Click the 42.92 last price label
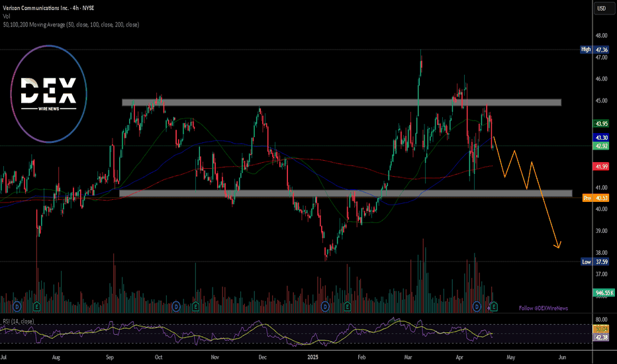This screenshot has height=364, width=617. [x=601, y=146]
